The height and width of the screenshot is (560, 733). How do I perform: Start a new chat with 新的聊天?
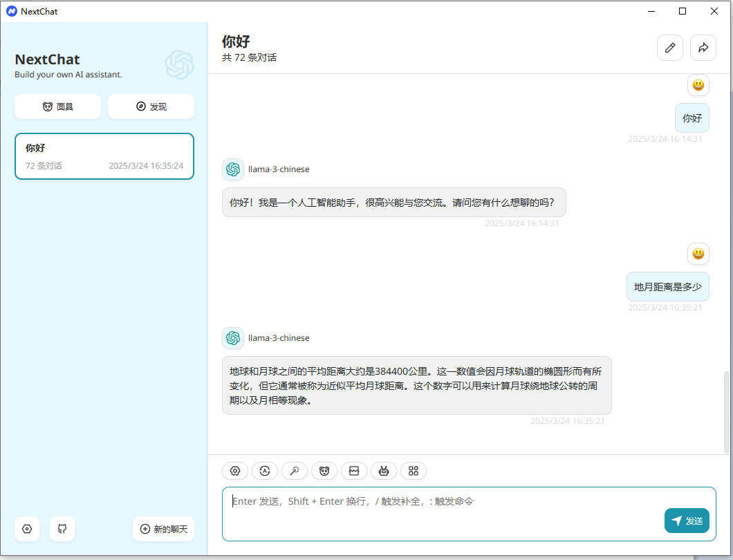(x=163, y=529)
